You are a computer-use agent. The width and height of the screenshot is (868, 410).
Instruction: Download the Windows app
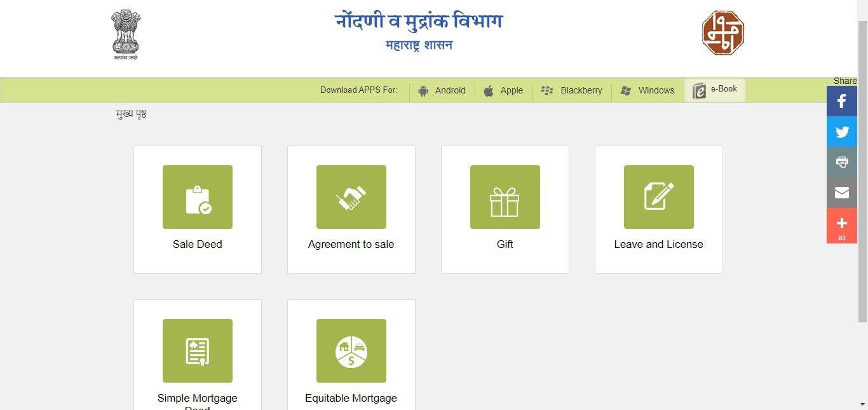point(648,90)
